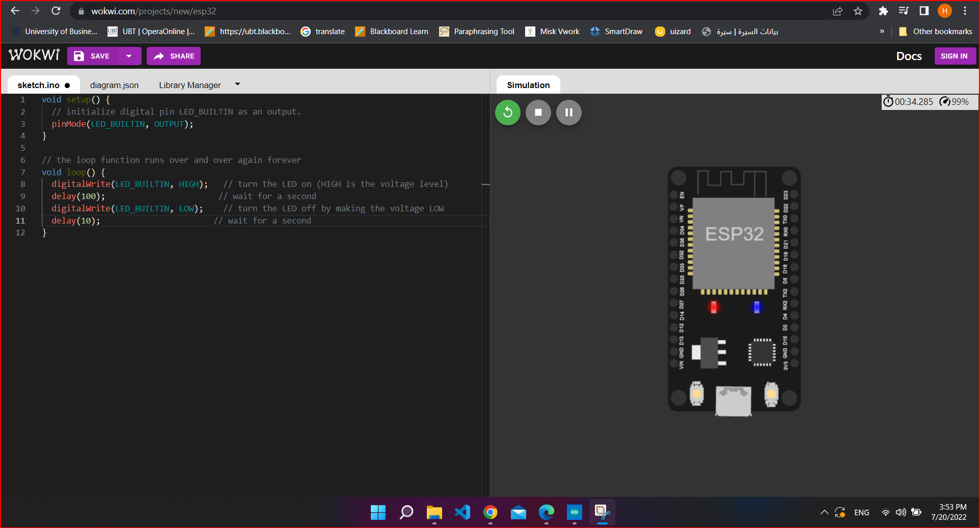Open the Chrome profile avatar
Viewport: 980px width, 528px height.
click(944, 11)
